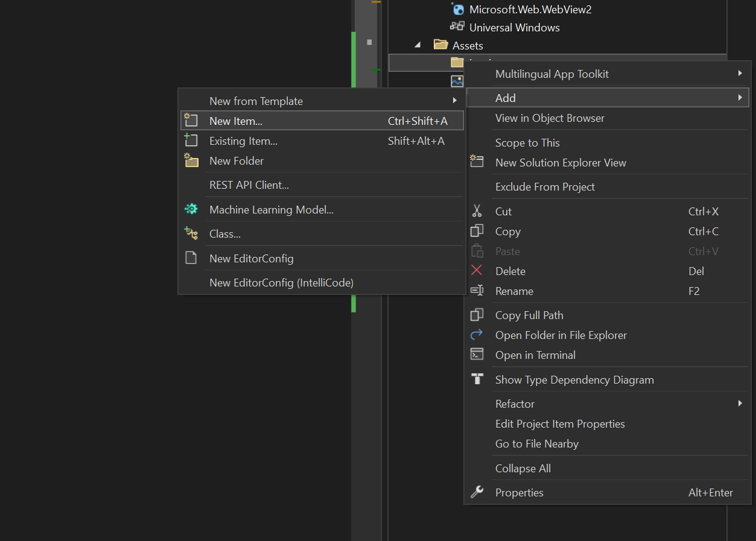
Task: Select Microsoft.Web.WebView2 reference item
Action: click(x=530, y=9)
